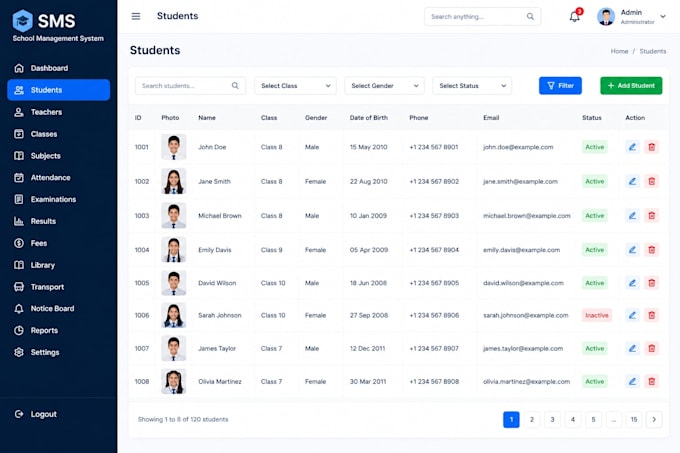Go to page 3
This screenshot has height=453, width=680.
(x=552, y=419)
